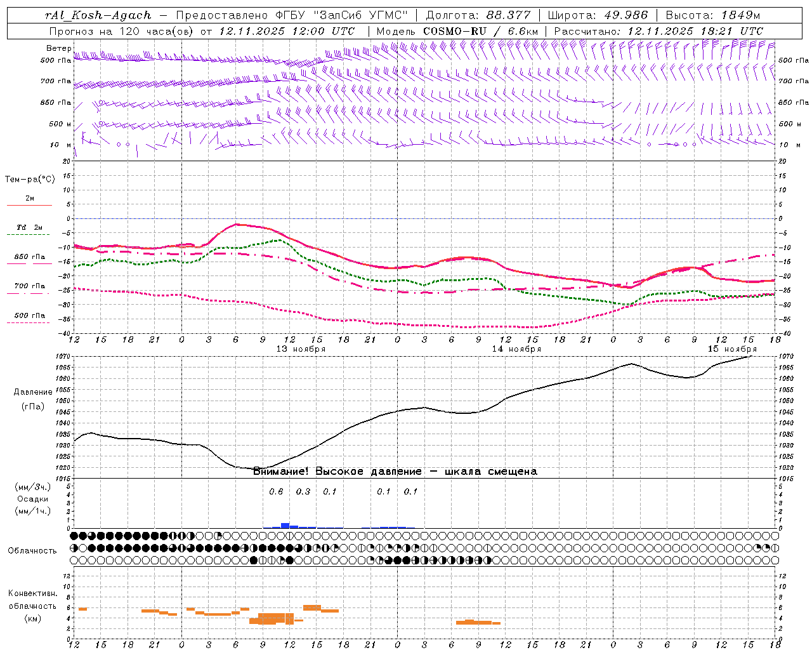Click the warning Внимание! Высокое давление — шкала смещена

395,472
